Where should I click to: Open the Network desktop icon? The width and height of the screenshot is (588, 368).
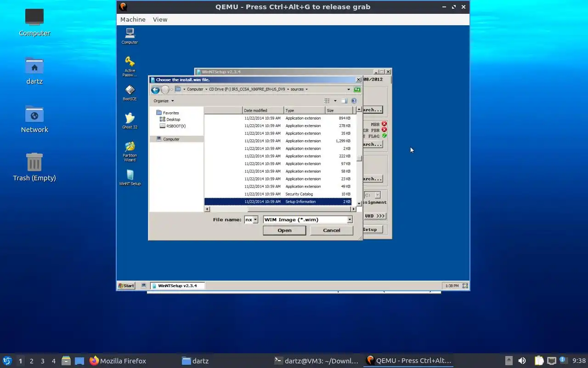pyautogui.click(x=34, y=120)
